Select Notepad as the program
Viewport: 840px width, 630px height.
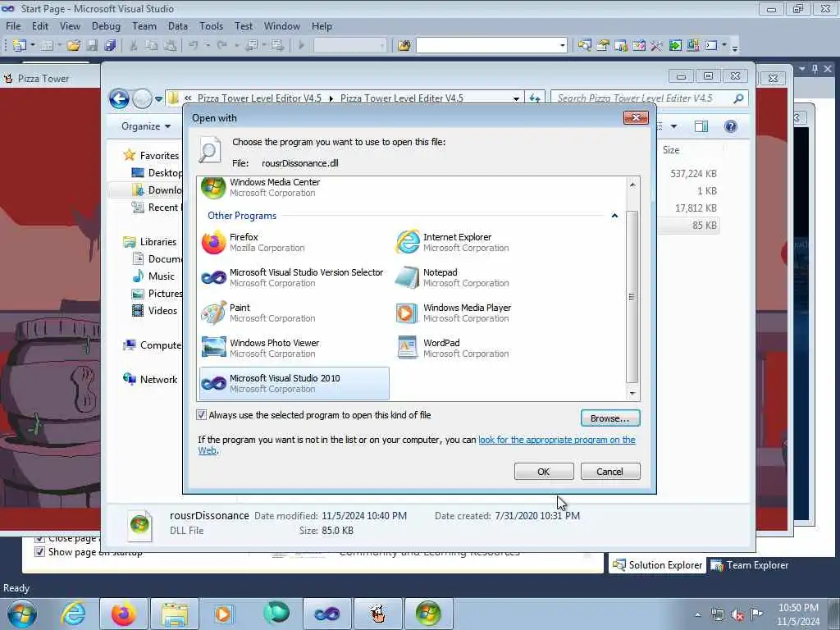click(x=487, y=277)
